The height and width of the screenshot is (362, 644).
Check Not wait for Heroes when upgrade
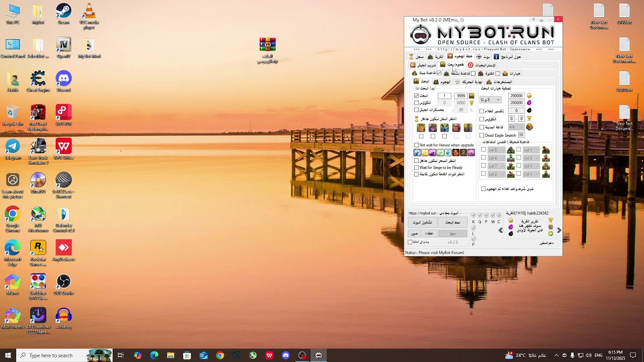tap(417, 145)
